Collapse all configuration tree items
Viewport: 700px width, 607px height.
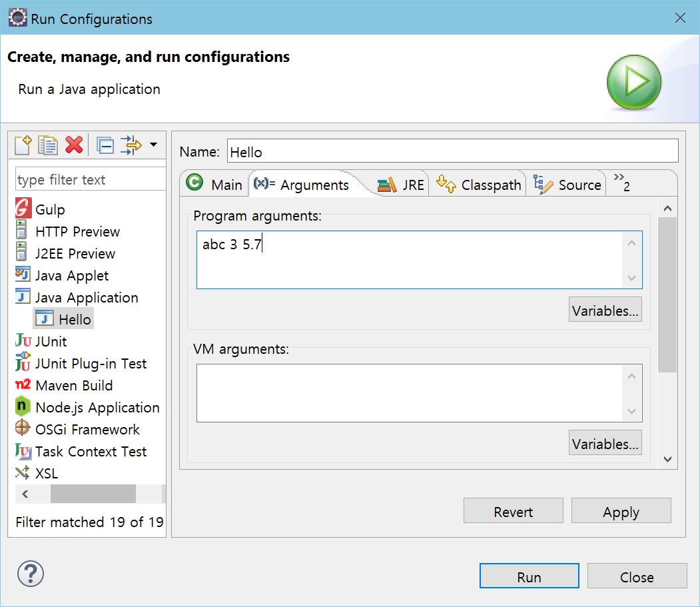105,146
